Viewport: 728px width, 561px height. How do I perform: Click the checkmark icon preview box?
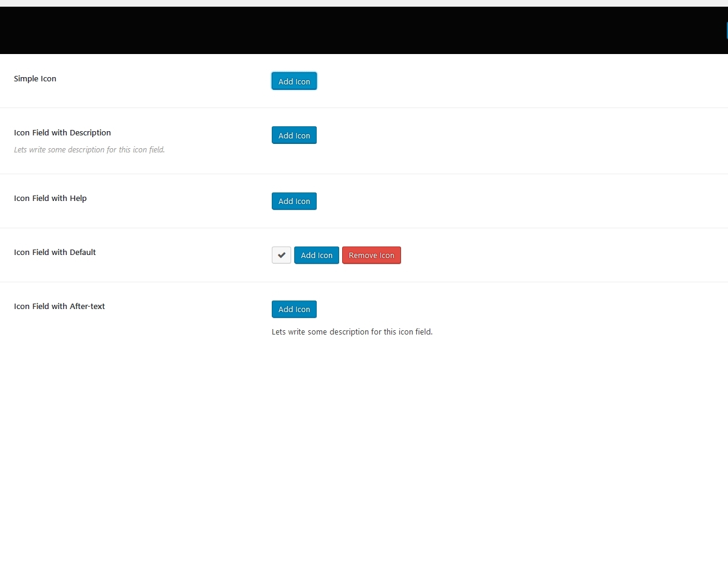281,256
